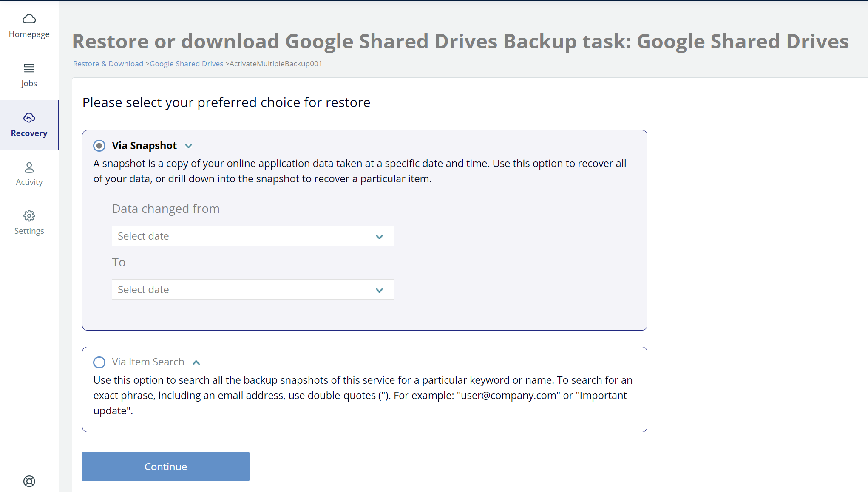Open the Data changed from date dropdown

pyautogui.click(x=253, y=236)
